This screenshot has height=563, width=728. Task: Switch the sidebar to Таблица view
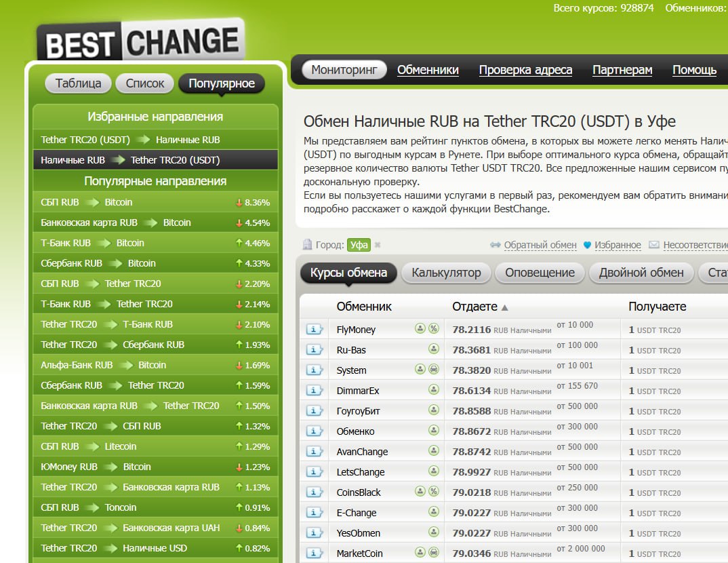tap(78, 83)
